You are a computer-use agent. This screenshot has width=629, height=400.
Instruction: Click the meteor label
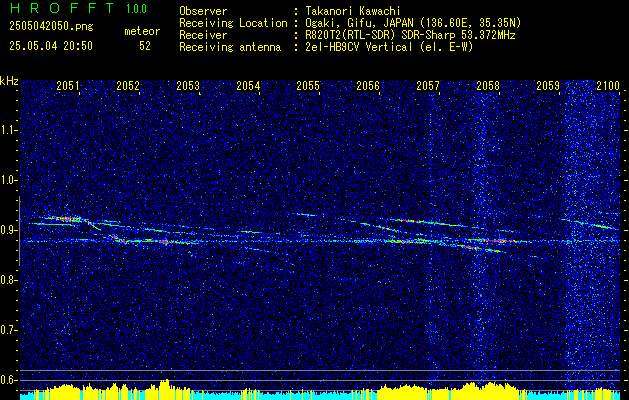(x=142, y=31)
